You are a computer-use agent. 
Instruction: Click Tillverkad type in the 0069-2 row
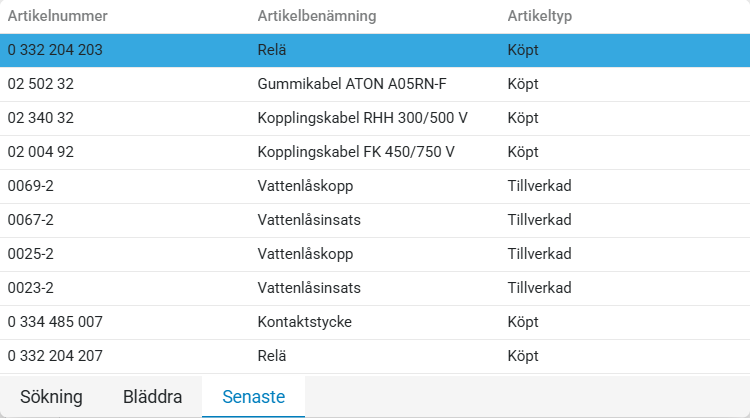(x=539, y=186)
